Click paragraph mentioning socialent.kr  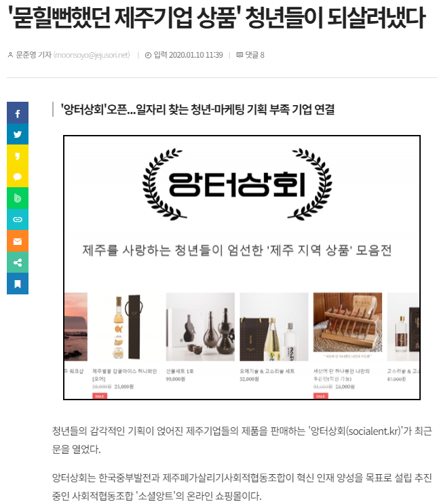pos(242,440)
